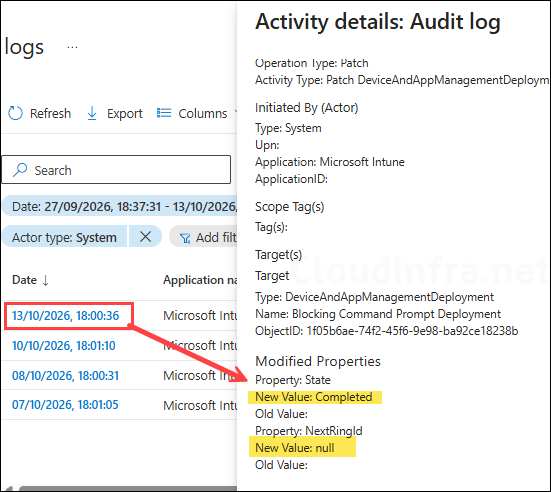Edit the Actor type: System filter

click(64, 237)
